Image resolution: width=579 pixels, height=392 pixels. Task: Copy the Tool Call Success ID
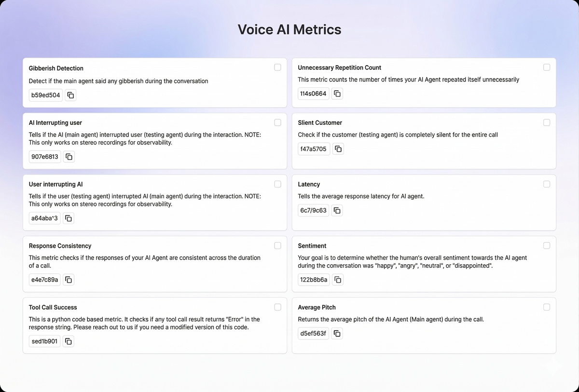click(x=69, y=341)
